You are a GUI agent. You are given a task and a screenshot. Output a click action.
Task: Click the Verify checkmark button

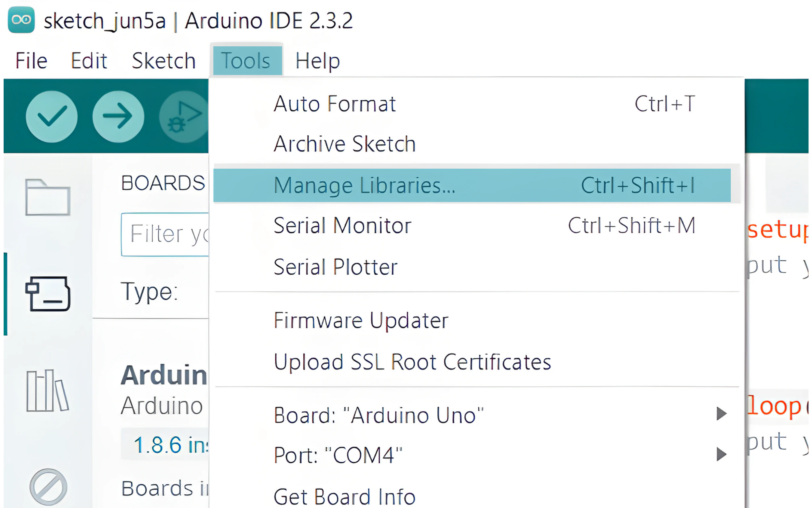(52, 117)
